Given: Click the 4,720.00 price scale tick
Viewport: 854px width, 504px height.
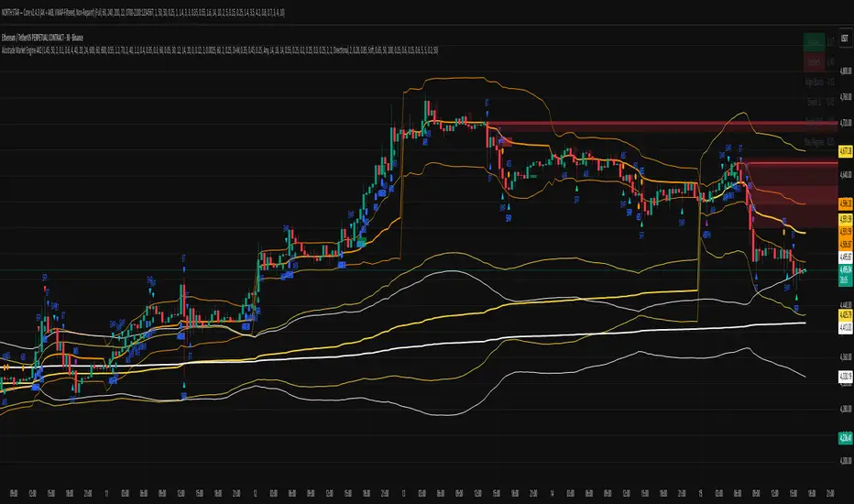Looking at the screenshot, I should (846, 123).
